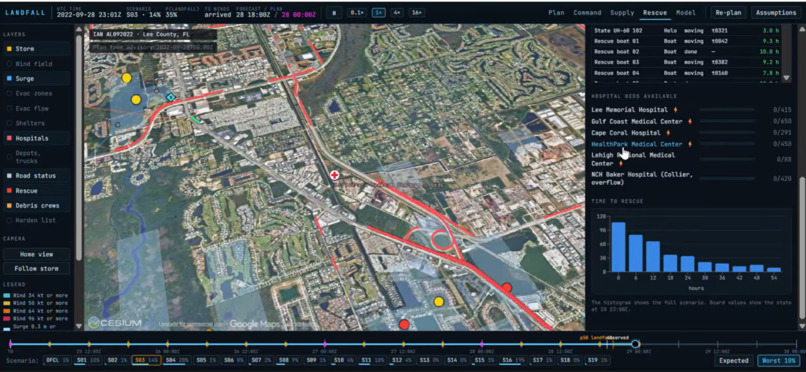Enable the Evac flow layer
The image size is (806, 372).
(x=36, y=108)
